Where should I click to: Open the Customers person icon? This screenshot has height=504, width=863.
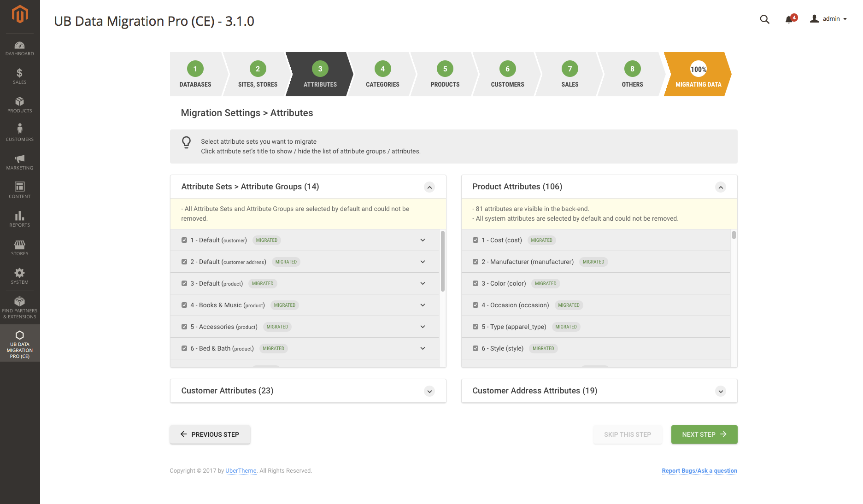click(20, 129)
